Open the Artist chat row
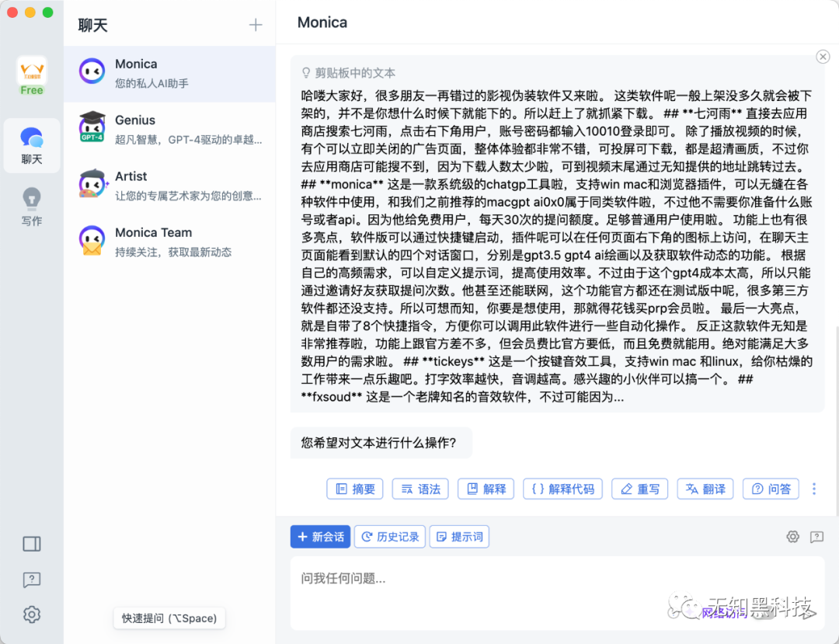 point(169,186)
